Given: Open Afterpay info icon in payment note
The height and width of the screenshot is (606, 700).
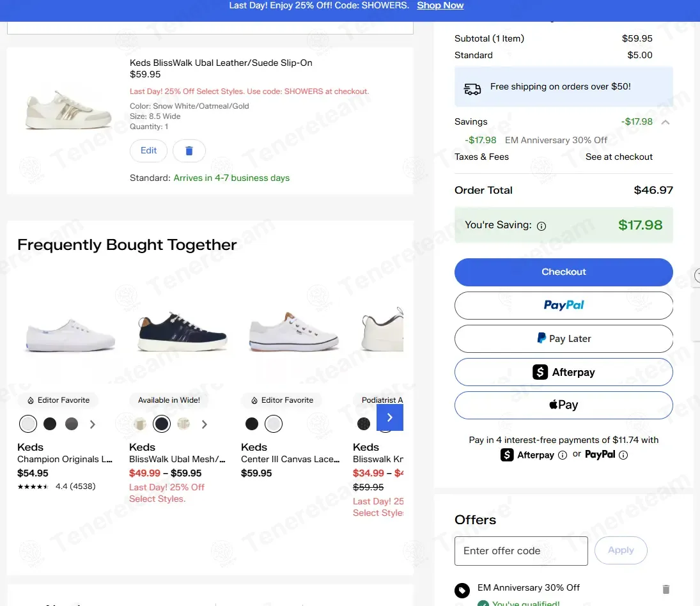Looking at the screenshot, I should coord(563,455).
